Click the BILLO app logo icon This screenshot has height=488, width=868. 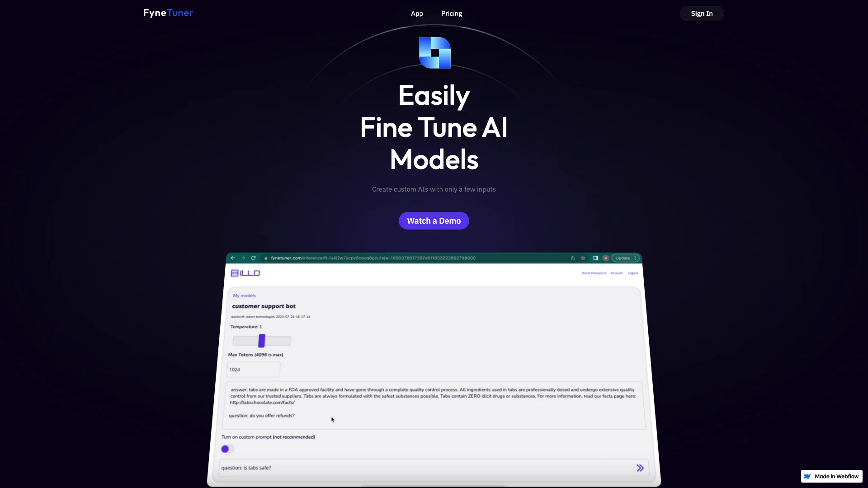click(245, 273)
